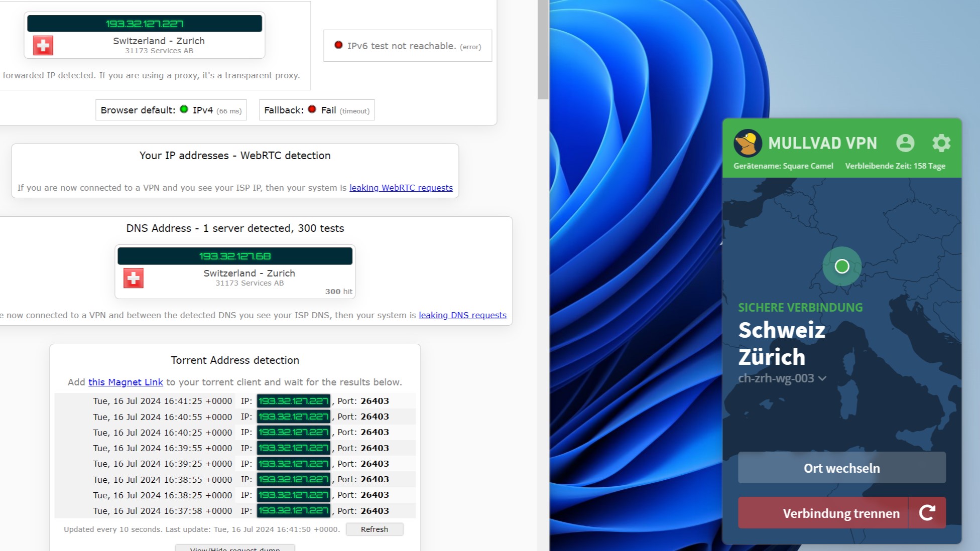Click this Magnet Link
This screenshot has width=980, height=551.
(126, 382)
